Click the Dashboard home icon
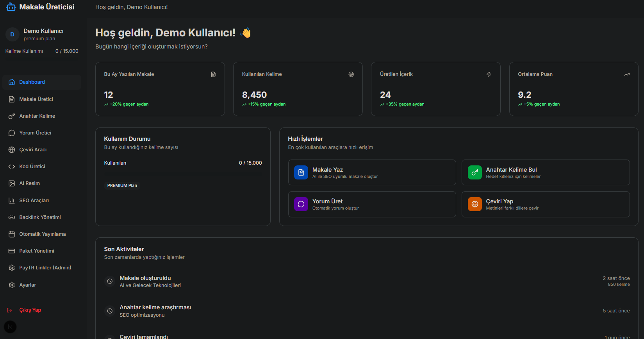Screen dimensions: 644x339 [x=12, y=82]
